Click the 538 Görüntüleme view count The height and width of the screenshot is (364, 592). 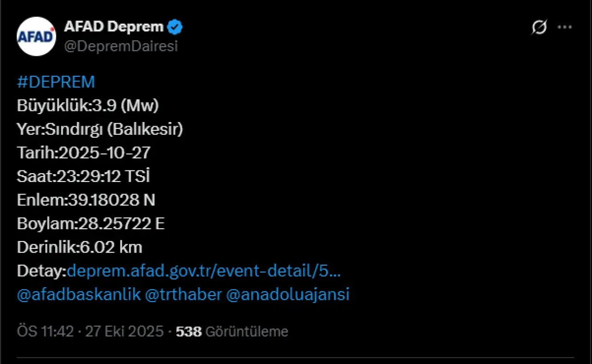coord(232,331)
